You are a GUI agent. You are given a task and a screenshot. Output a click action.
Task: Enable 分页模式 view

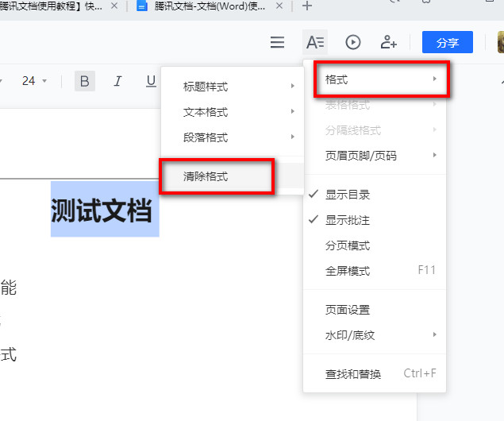pos(348,245)
